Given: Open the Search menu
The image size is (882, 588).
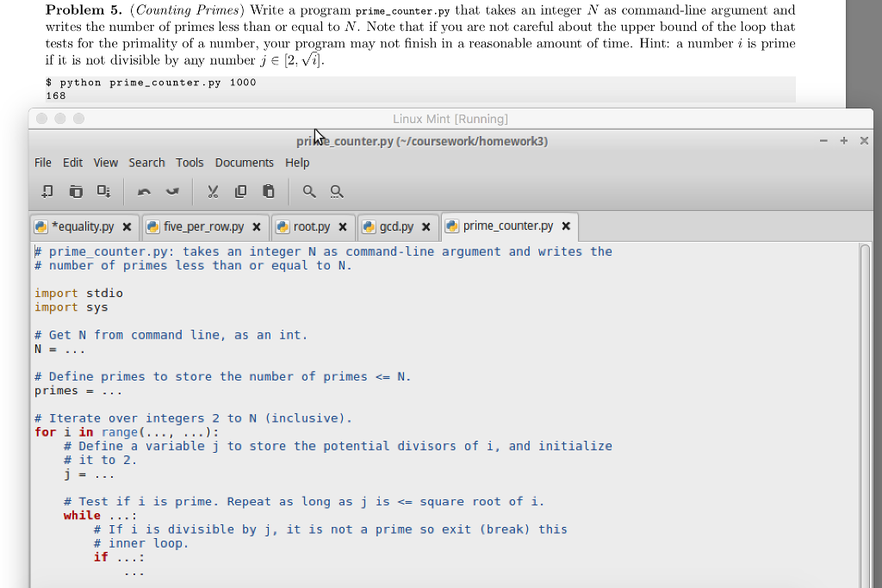Looking at the screenshot, I should coord(146,162).
